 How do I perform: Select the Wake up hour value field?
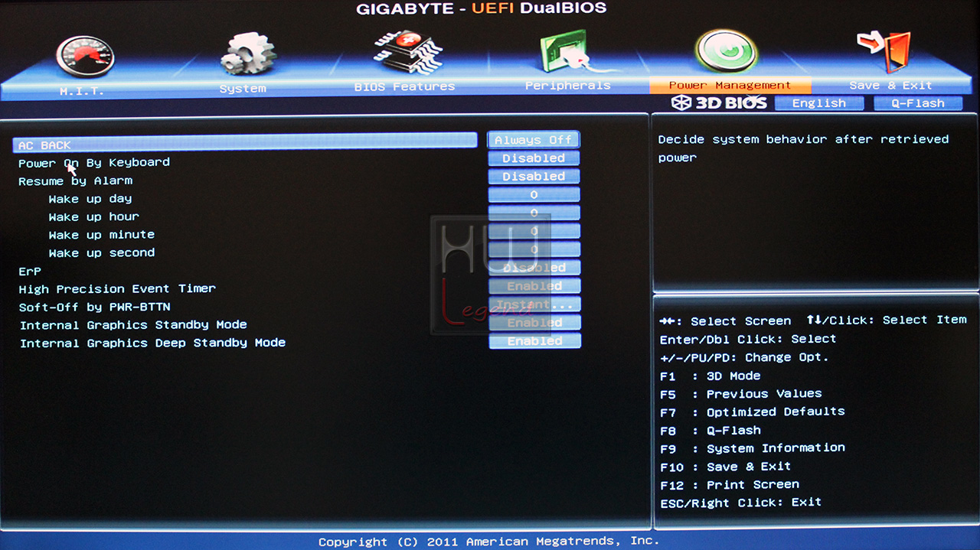click(534, 213)
